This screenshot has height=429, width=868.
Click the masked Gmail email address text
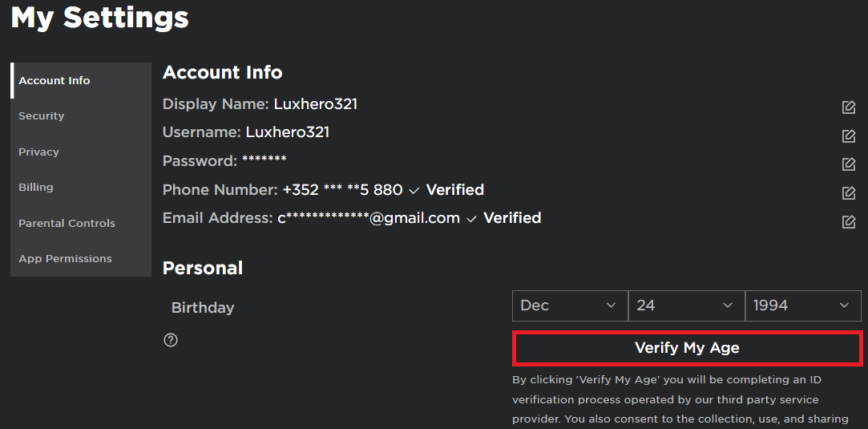[369, 218]
